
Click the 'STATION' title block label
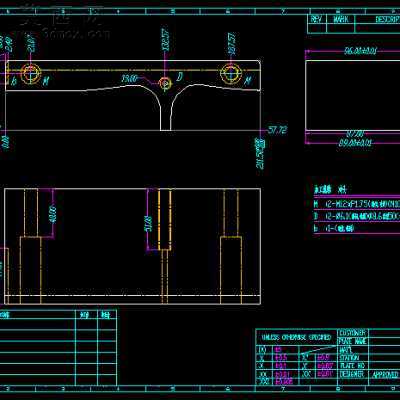[349, 358]
